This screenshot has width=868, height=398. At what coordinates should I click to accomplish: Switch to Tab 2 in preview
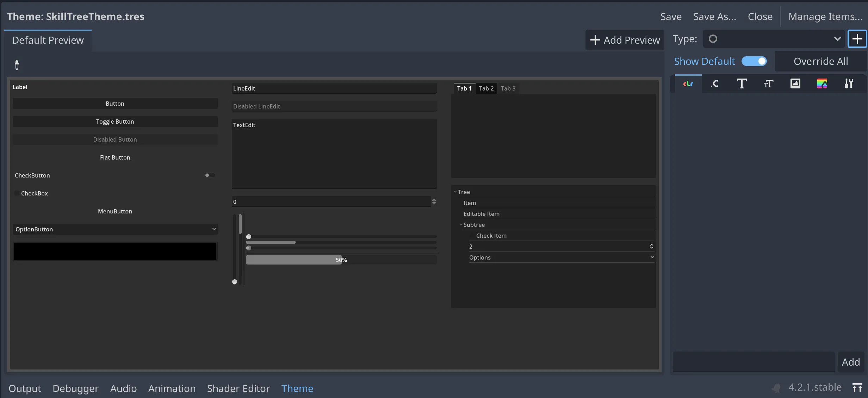click(486, 88)
